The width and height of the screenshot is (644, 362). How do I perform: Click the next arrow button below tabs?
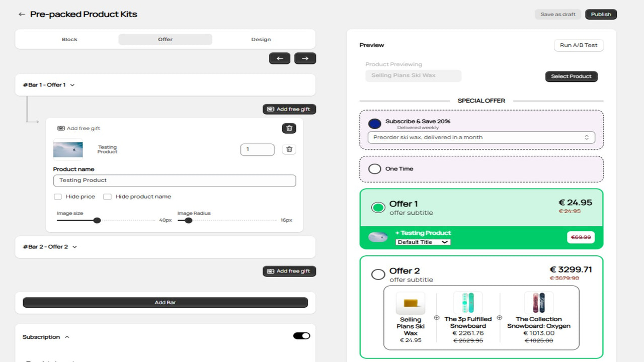(305, 58)
